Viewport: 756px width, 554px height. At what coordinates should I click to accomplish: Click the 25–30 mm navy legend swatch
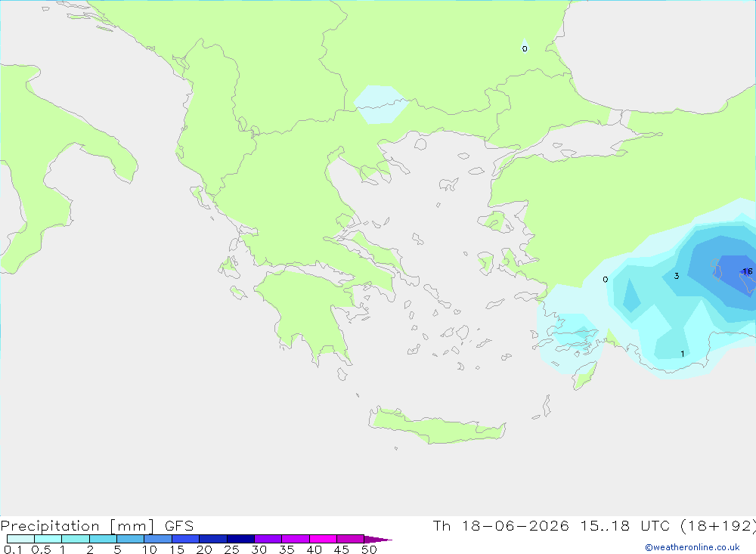point(240,539)
